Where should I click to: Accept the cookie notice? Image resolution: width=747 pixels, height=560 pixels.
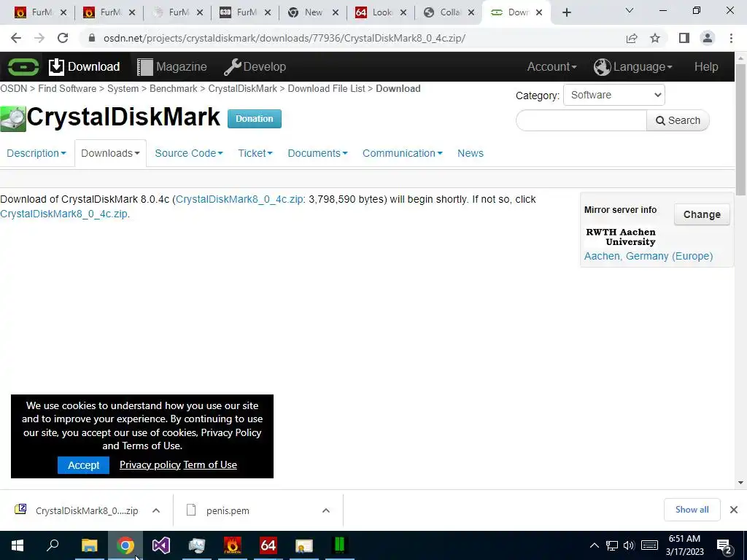pyautogui.click(x=83, y=465)
